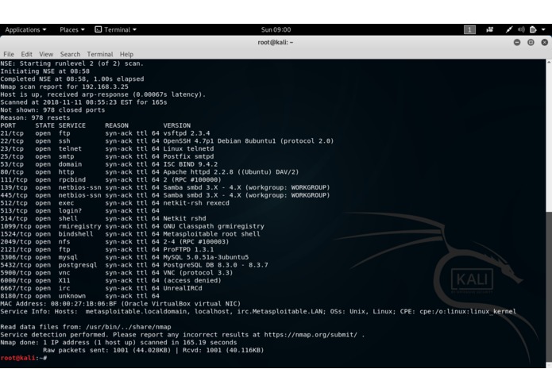Click 'PostgreSQL DB 8.3.0 - 8.3.7' text
Screen dimensions: 552x392
point(215,265)
